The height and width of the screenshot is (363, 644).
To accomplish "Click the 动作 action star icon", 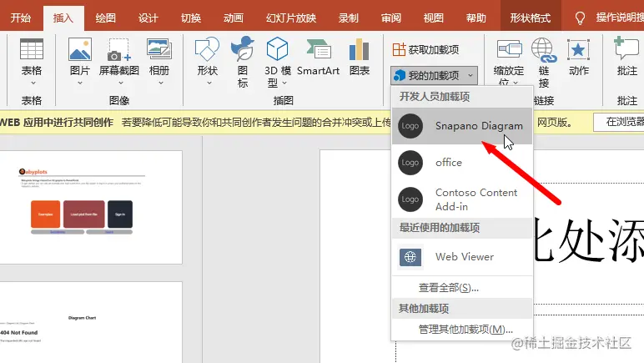I will pyautogui.click(x=578, y=50).
